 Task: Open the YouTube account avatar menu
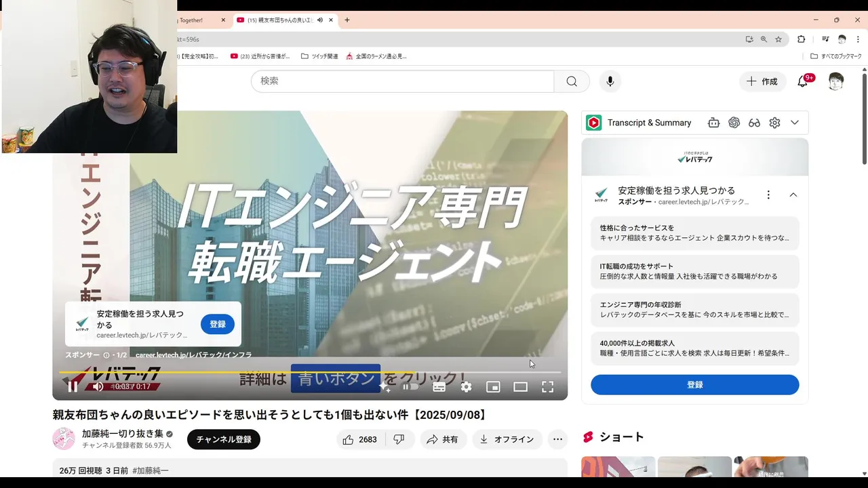(x=836, y=81)
